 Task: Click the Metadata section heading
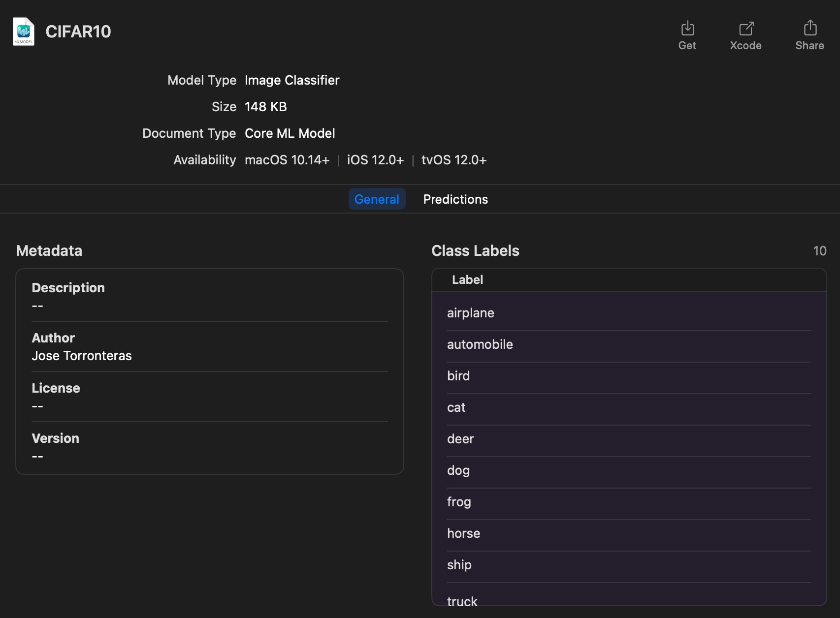pos(49,250)
